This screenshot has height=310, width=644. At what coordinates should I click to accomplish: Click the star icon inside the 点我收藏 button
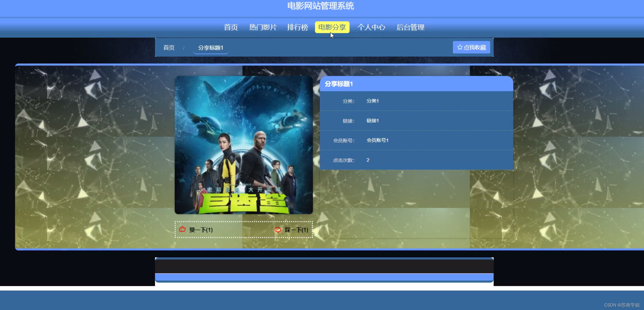tap(460, 47)
